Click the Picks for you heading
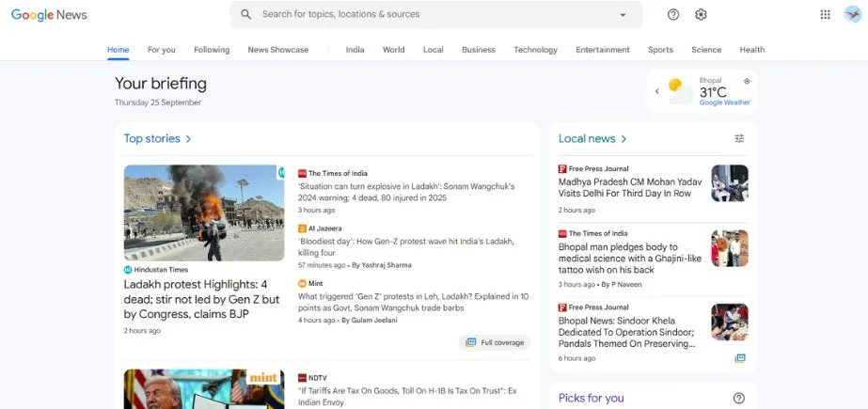The width and height of the screenshot is (868, 409). click(591, 398)
